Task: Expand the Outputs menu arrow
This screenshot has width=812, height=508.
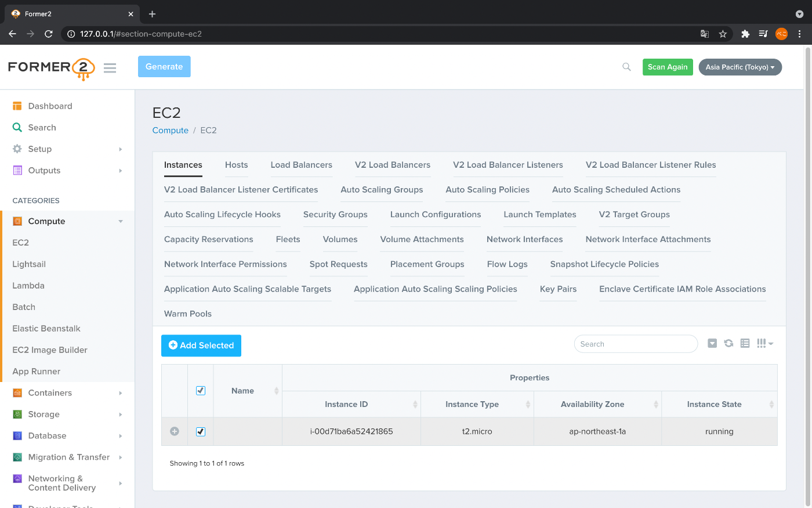Action: [121, 171]
